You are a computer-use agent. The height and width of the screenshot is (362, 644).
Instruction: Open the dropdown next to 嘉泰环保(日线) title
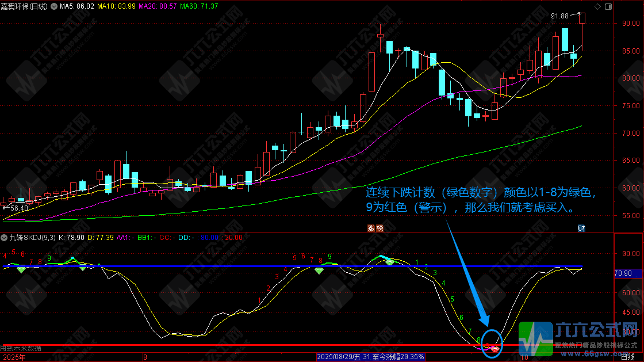coord(54,6)
